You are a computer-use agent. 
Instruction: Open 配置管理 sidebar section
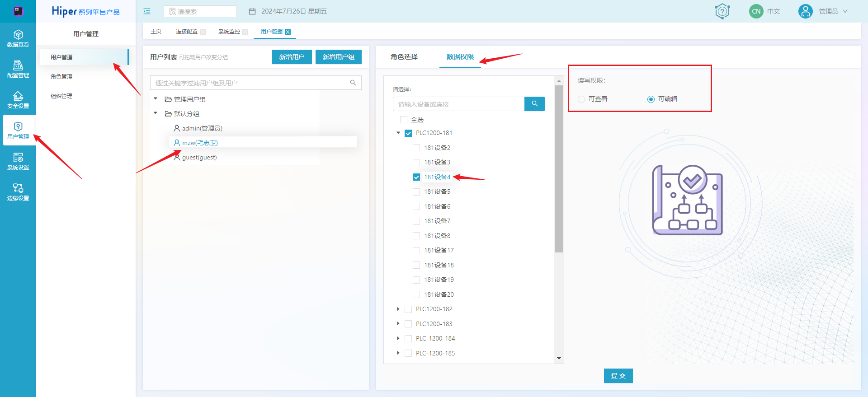click(18, 69)
